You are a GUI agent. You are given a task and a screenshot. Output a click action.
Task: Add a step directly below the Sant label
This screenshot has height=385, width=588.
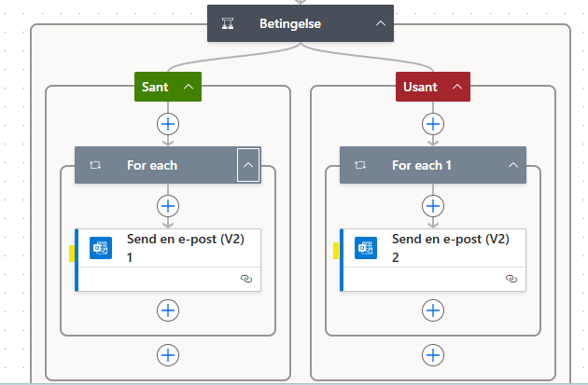pyautogui.click(x=168, y=123)
